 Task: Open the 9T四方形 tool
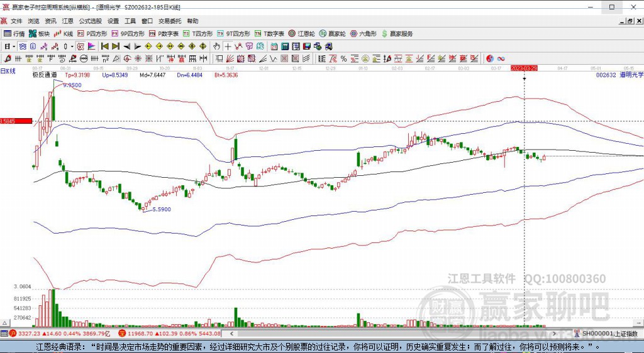click(x=234, y=34)
